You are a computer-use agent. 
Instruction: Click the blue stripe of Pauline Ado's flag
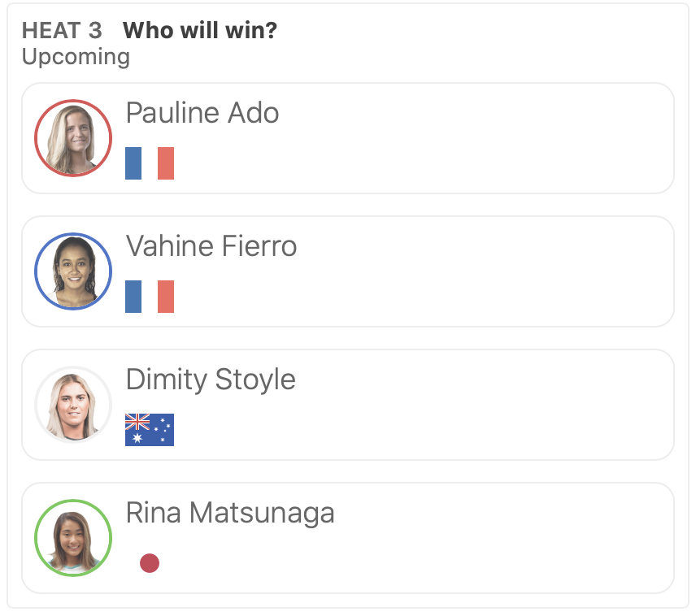[133, 163]
